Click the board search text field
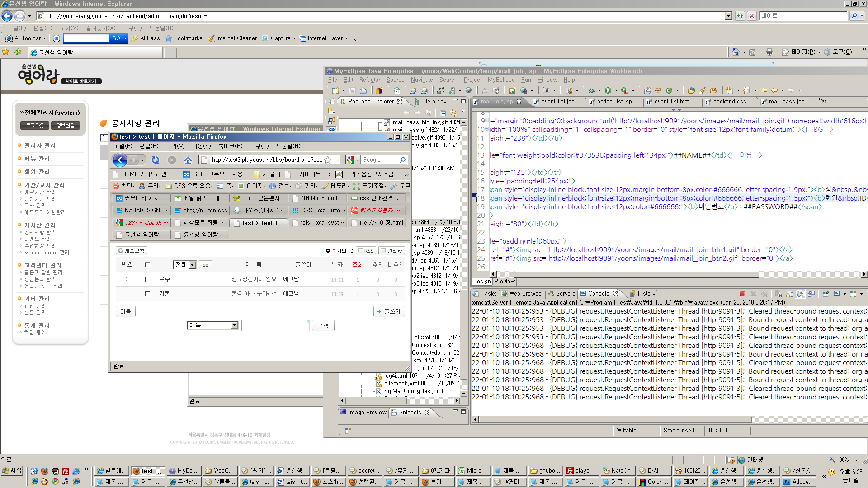This screenshot has height=488, width=868. coord(275,325)
